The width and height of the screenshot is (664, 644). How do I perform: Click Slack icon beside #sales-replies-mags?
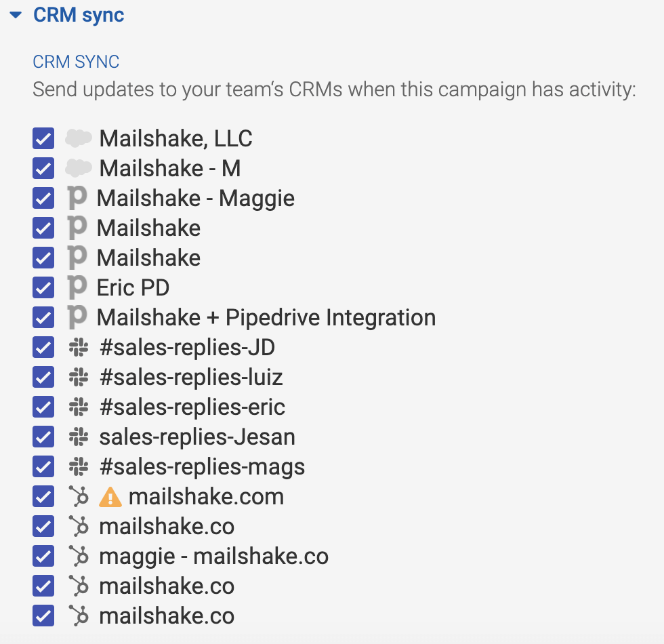pos(79,467)
